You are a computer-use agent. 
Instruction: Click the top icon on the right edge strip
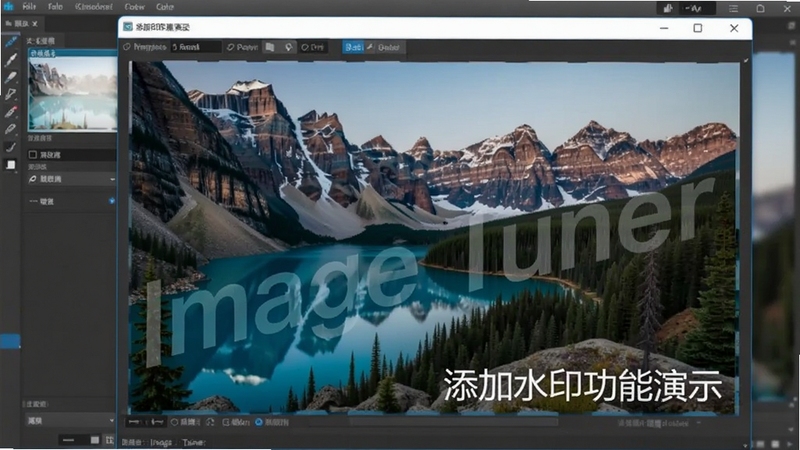pos(792,26)
